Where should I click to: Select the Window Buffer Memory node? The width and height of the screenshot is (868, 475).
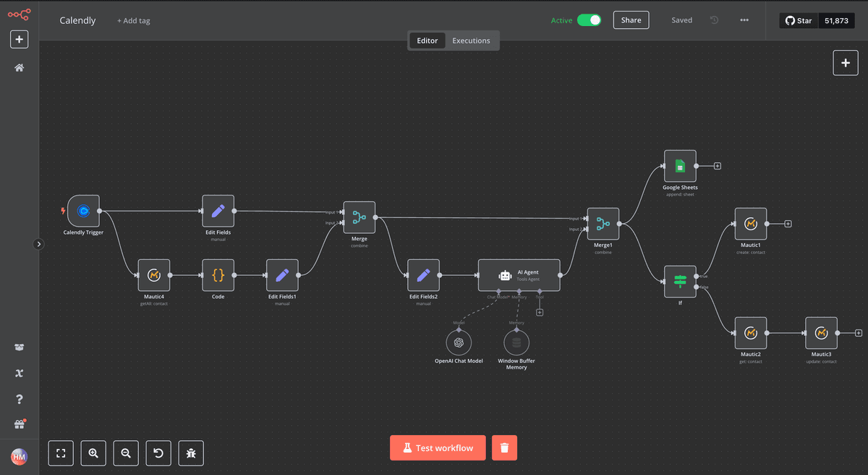coord(516,343)
